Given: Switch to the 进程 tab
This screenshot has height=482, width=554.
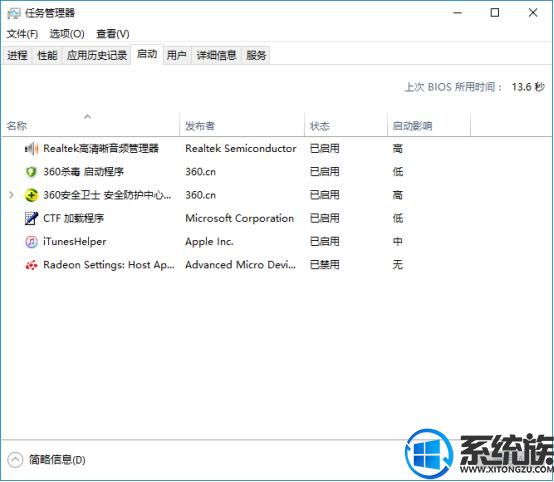Looking at the screenshot, I should (x=17, y=55).
